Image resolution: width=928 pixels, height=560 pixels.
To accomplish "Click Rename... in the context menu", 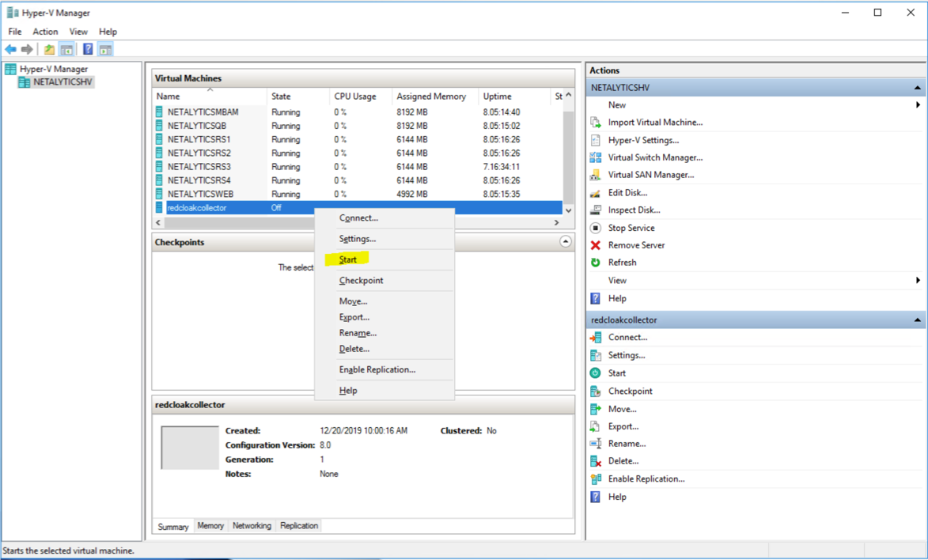I will click(x=384, y=333).
